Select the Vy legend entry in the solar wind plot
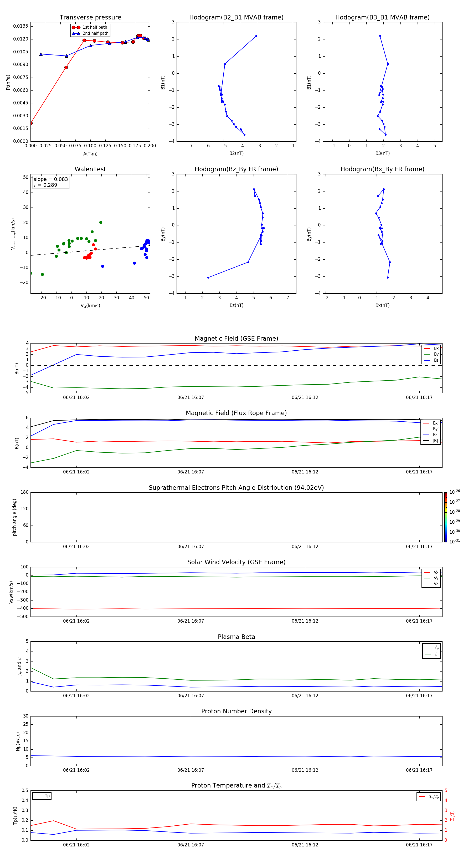This screenshot has height=868, width=473. coord(431,578)
